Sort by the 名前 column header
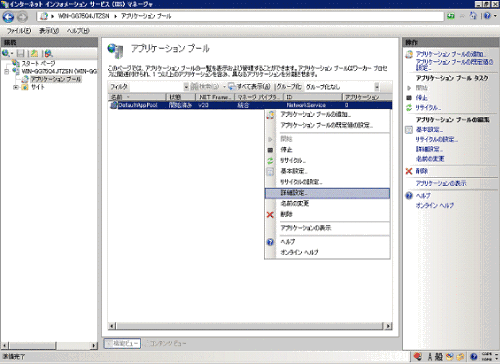 pyautogui.click(x=137, y=97)
